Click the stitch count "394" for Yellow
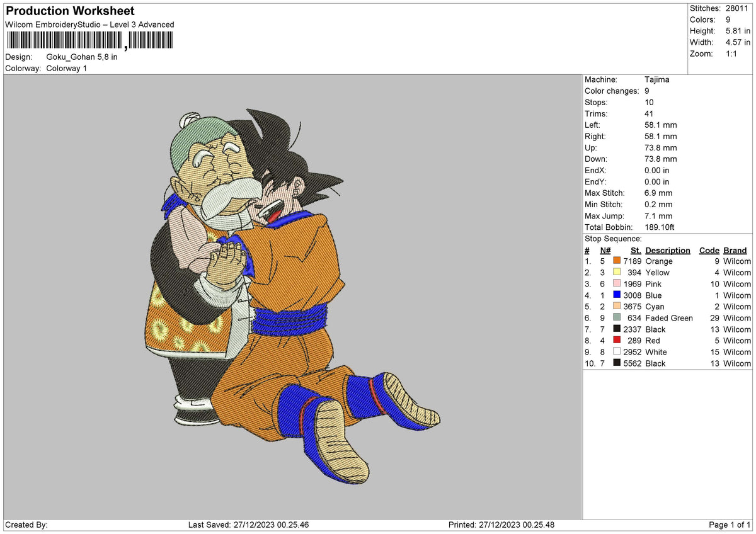The image size is (756, 534). pyautogui.click(x=635, y=273)
